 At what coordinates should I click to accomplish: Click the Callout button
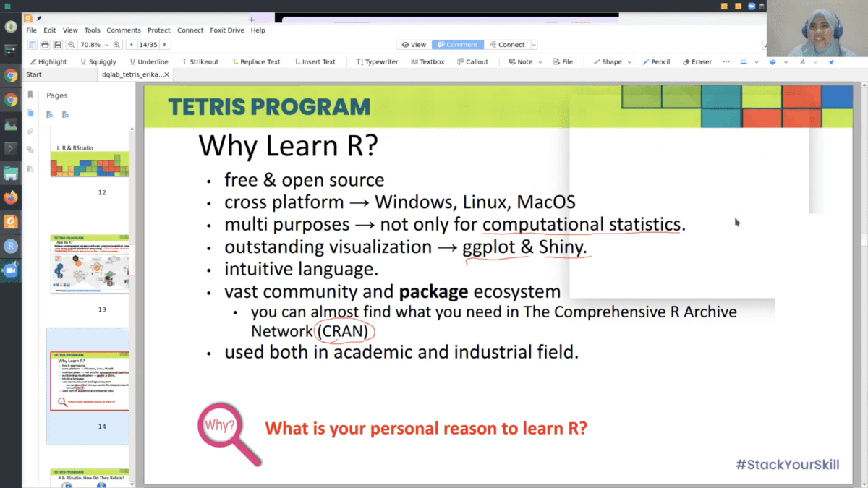(472, 62)
